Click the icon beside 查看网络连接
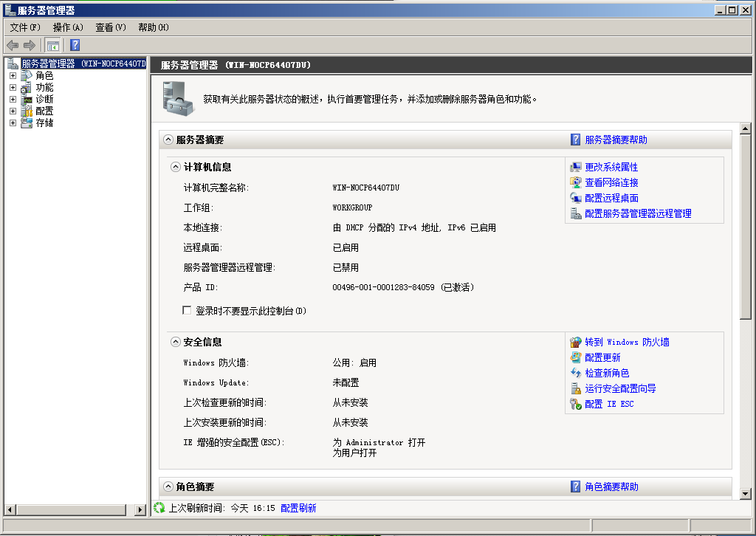This screenshot has height=536, width=756. click(x=576, y=182)
